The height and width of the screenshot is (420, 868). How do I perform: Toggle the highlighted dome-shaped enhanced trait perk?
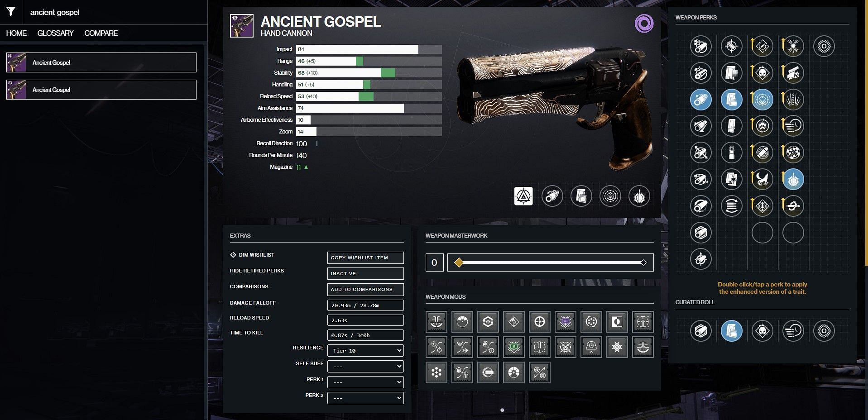click(762, 99)
